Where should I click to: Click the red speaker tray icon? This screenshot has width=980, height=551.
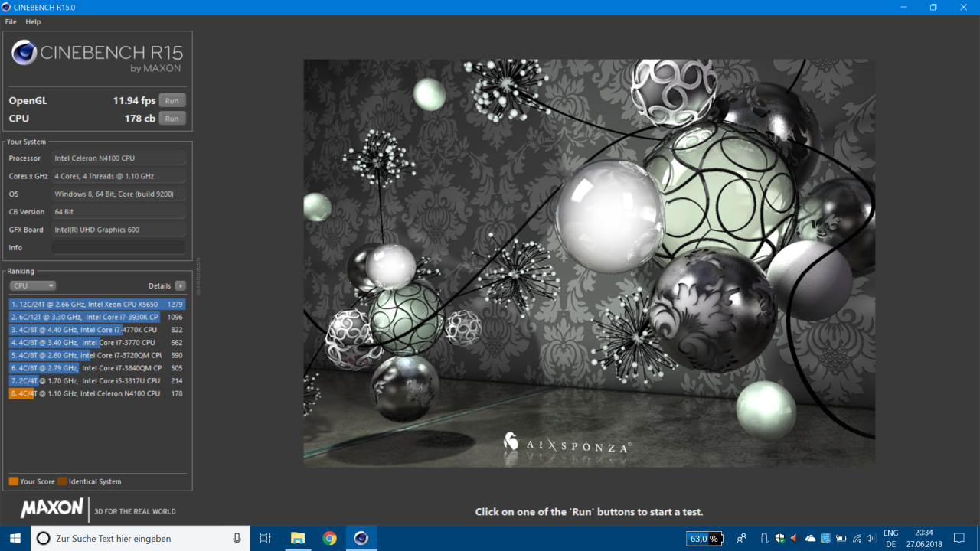click(794, 539)
